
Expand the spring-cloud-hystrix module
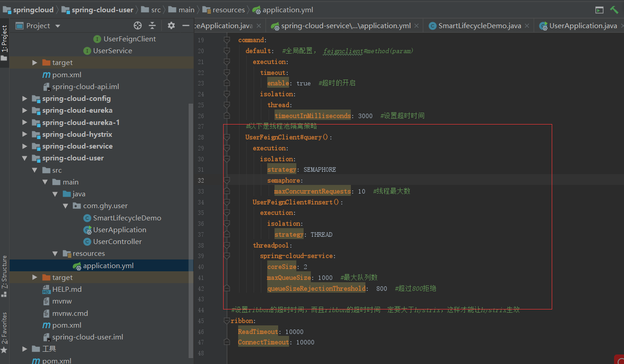(25, 135)
